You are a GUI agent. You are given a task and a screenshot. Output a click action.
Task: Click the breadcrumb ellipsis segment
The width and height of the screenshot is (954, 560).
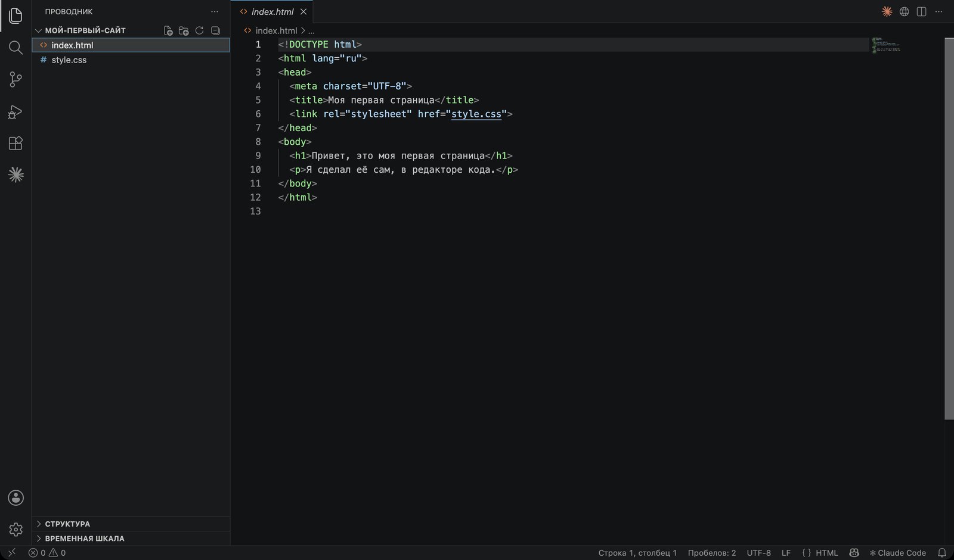(x=311, y=30)
